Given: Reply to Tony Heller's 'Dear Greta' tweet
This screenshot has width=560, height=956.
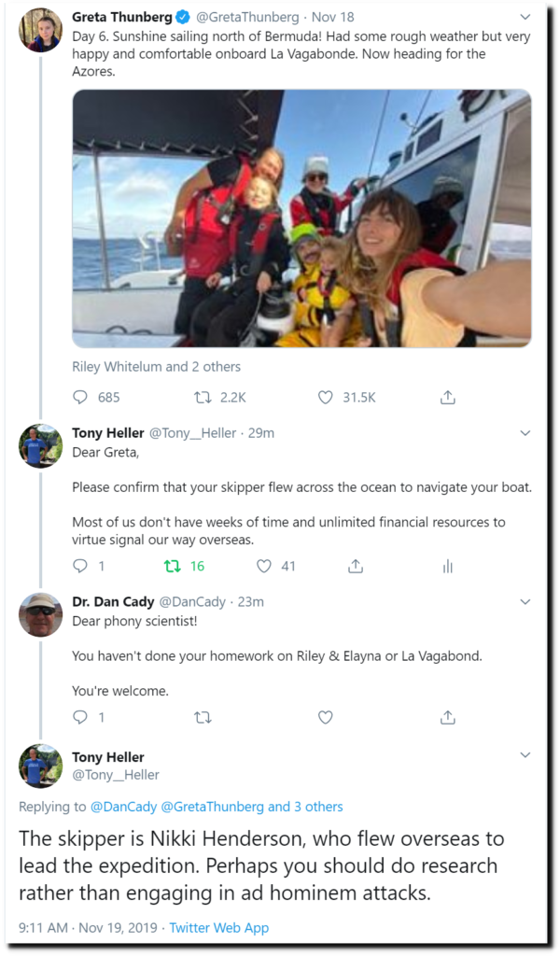Looking at the screenshot, I should 80,566.
